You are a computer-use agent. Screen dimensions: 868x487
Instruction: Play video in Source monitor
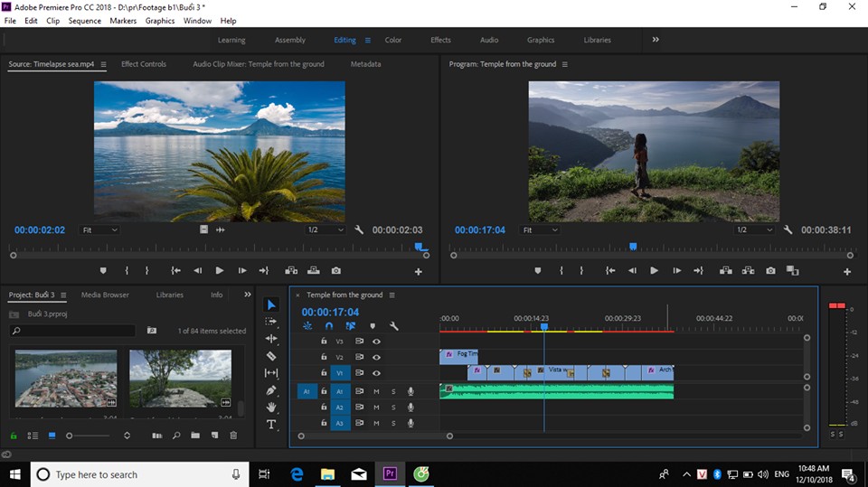pyautogui.click(x=219, y=271)
